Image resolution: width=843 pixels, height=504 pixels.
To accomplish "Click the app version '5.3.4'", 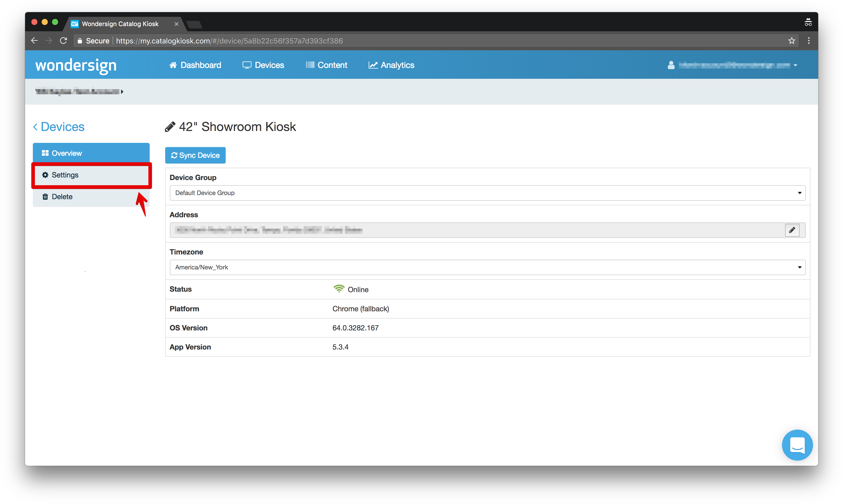I will point(340,347).
